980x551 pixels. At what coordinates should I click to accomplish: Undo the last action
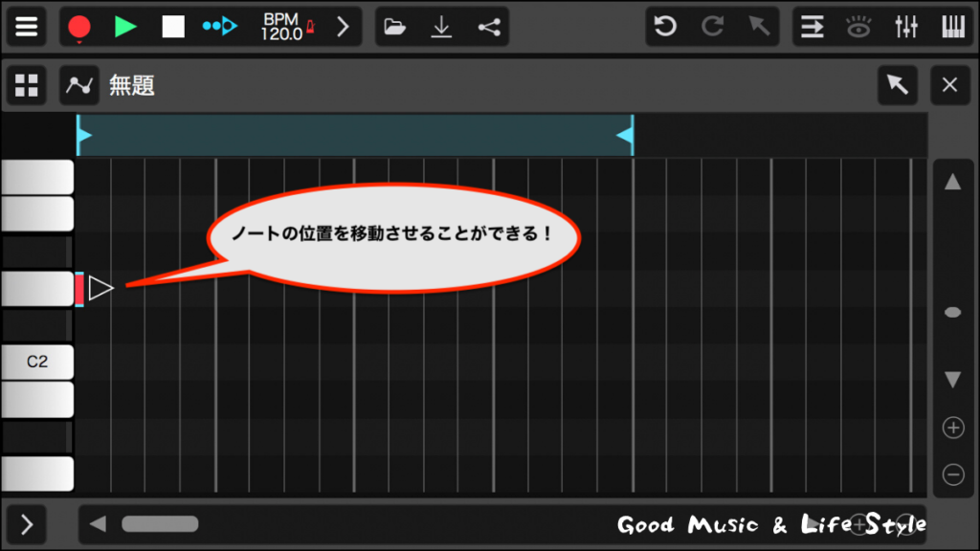(x=665, y=27)
